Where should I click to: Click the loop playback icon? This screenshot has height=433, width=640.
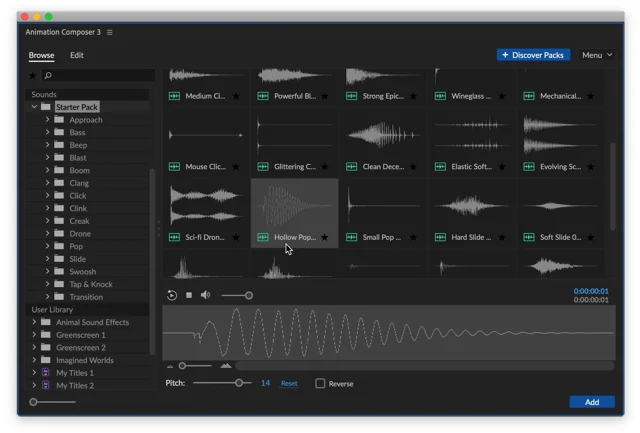[x=172, y=295]
